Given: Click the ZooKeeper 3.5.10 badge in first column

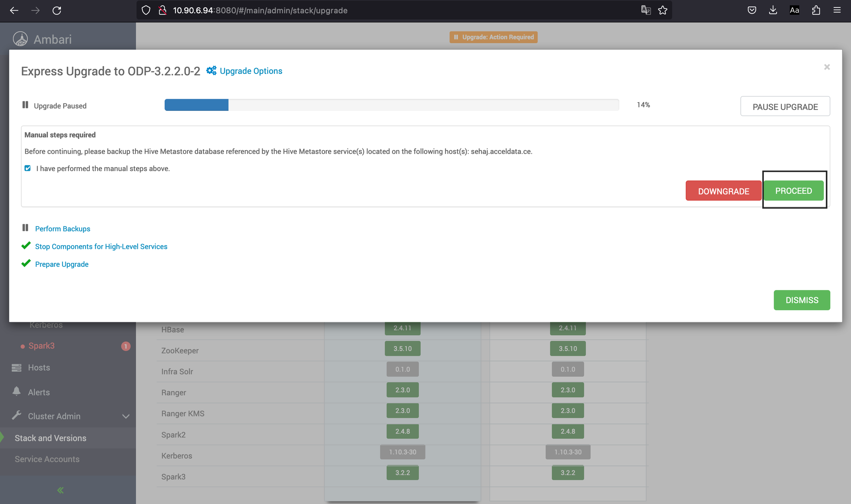Looking at the screenshot, I should [x=403, y=349].
